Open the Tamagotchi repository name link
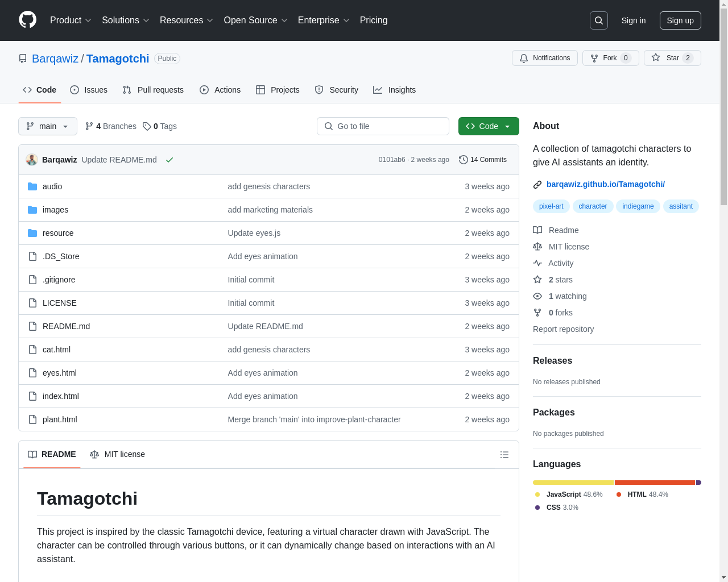 (x=118, y=59)
